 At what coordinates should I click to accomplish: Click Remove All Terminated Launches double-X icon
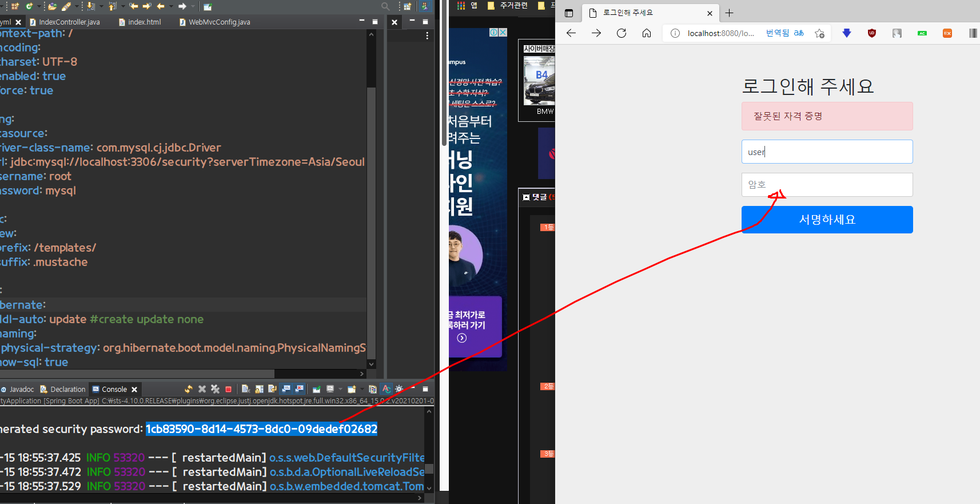(216, 389)
